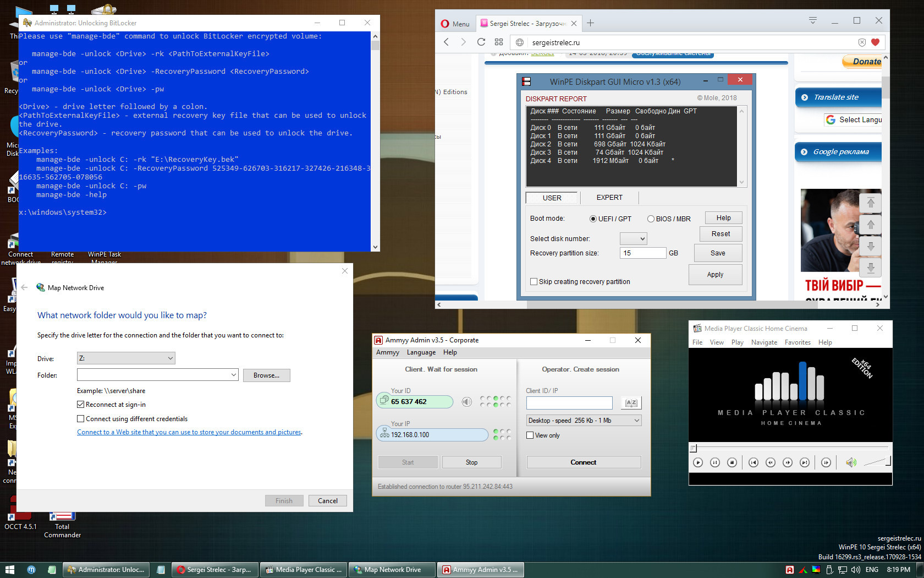Screen dimensions: 924x578
Task: Play media in Media Player Classic
Action: [698, 462]
